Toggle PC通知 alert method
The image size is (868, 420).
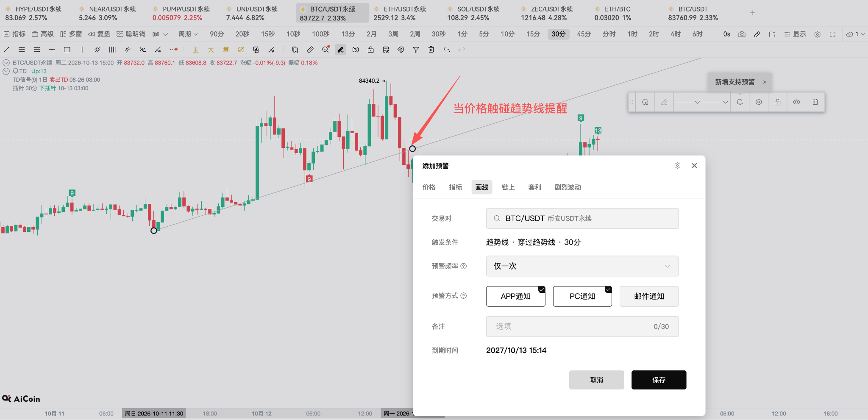click(x=582, y=296)
